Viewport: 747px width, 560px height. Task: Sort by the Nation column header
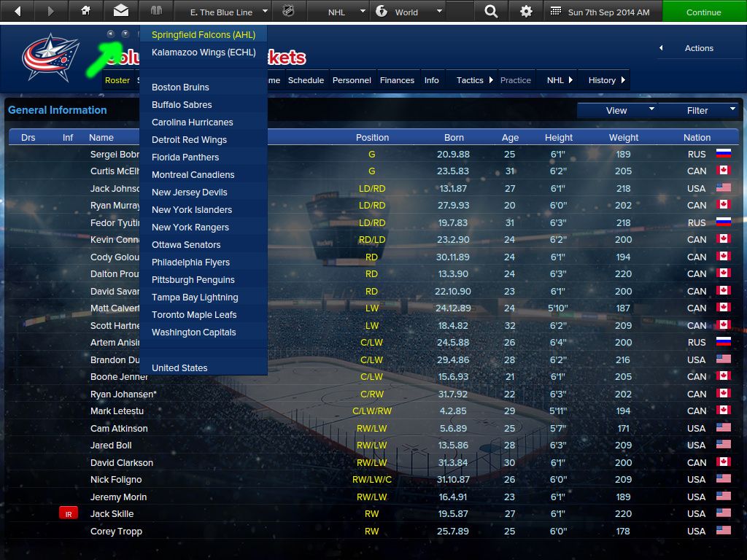click(697, 138)
